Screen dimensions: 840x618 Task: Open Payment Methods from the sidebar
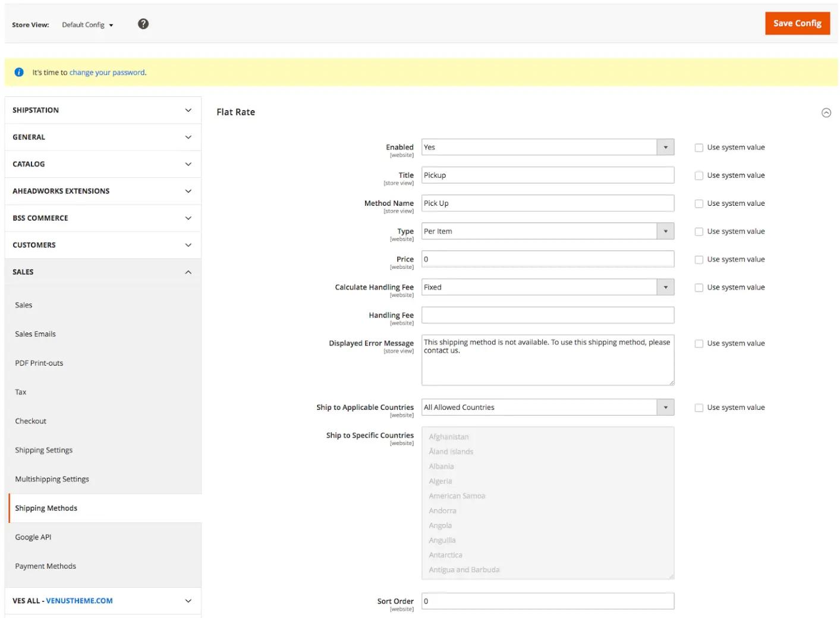pos(46,566)
